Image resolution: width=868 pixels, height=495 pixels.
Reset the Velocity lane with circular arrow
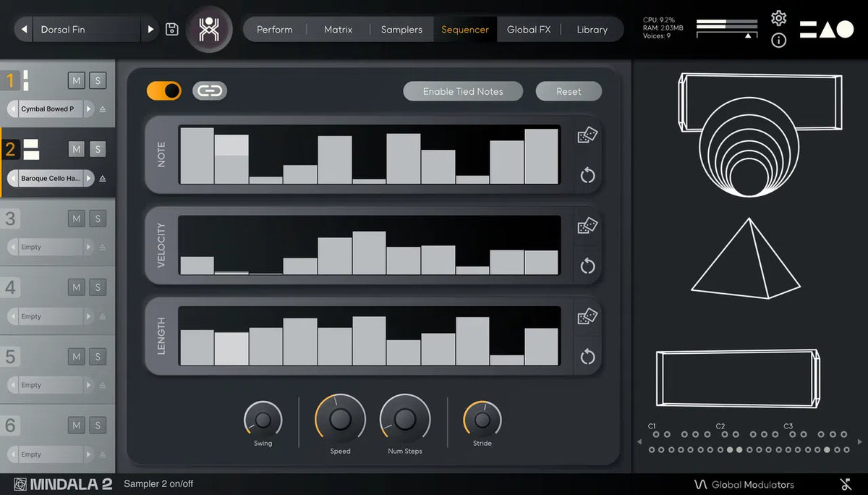[587, 266]
